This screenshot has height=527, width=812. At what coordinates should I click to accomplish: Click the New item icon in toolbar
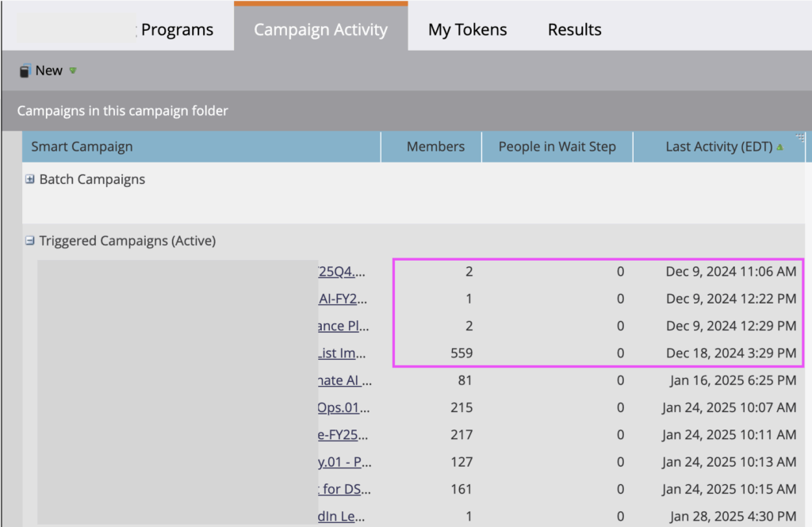pyautogui.click(x=25, y=71)
